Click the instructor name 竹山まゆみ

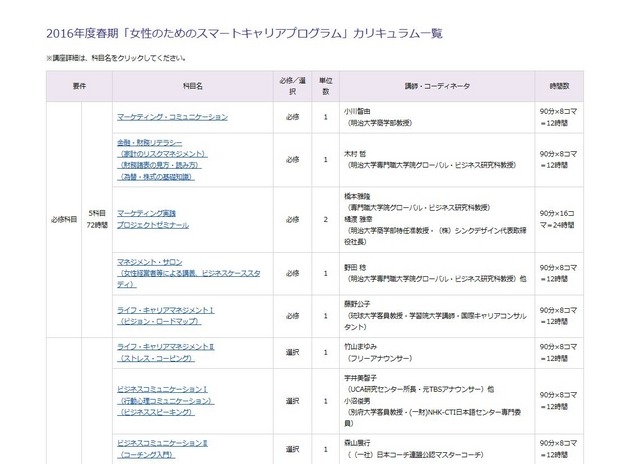[360, 346]
